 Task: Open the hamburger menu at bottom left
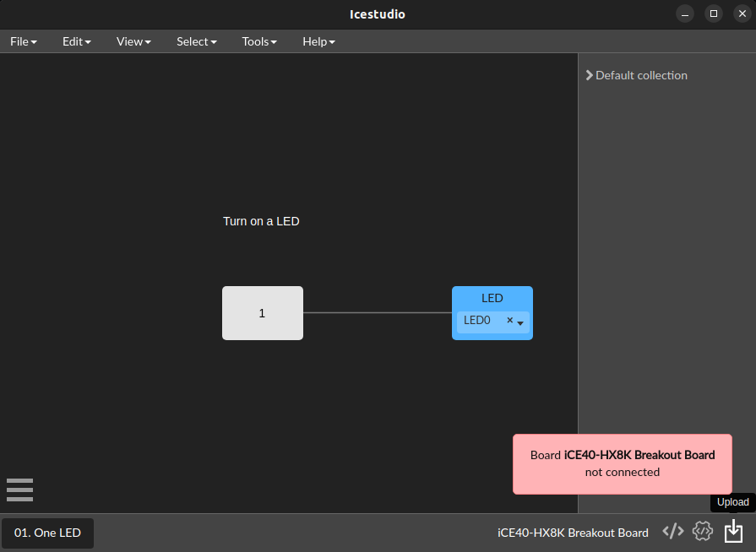19,490
